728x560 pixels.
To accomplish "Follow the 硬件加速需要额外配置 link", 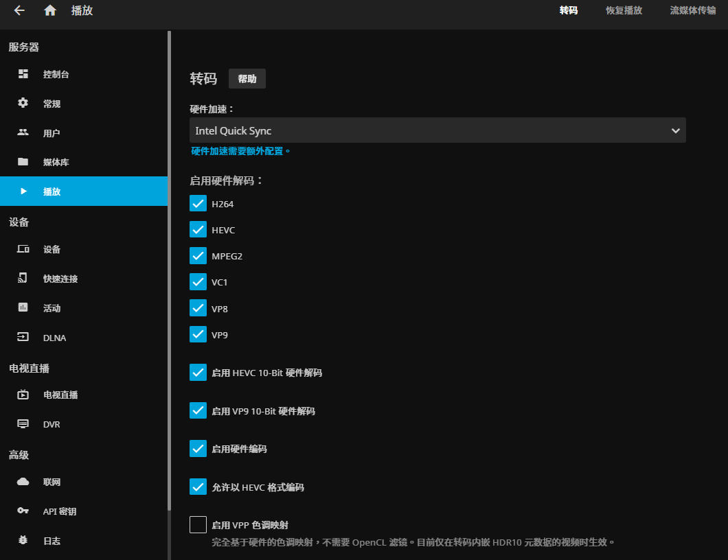I will (239, 150).
